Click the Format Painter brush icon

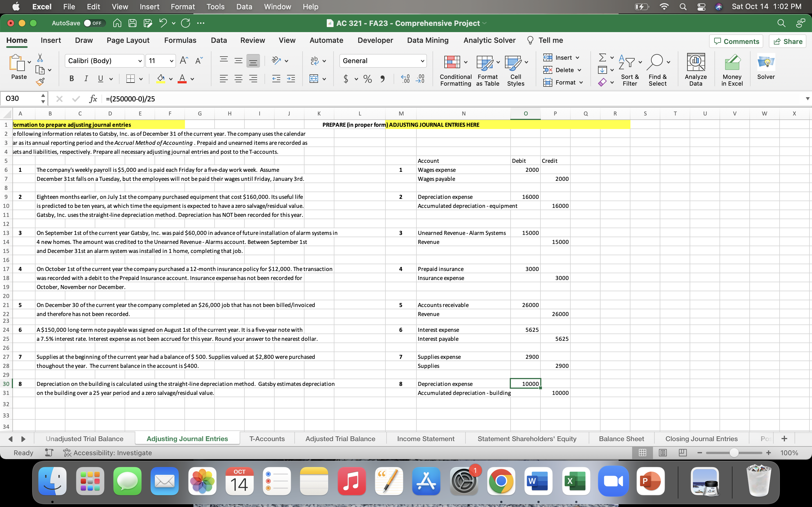40,81
